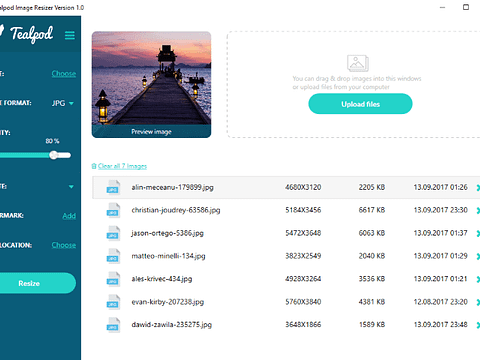Select file name matteo-minelli-134.jpg
The image size is (480, 360).
click(x=168, y=256)
